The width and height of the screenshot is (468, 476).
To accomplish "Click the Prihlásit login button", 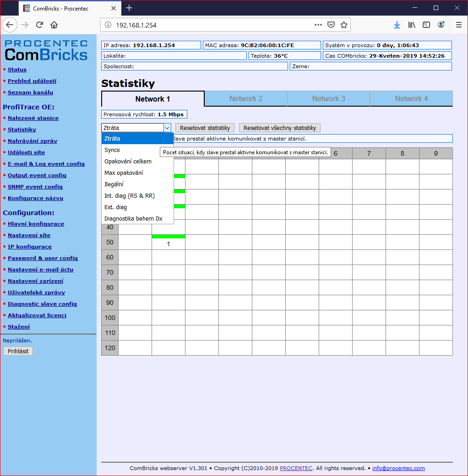I will click(x=18, y=351).
